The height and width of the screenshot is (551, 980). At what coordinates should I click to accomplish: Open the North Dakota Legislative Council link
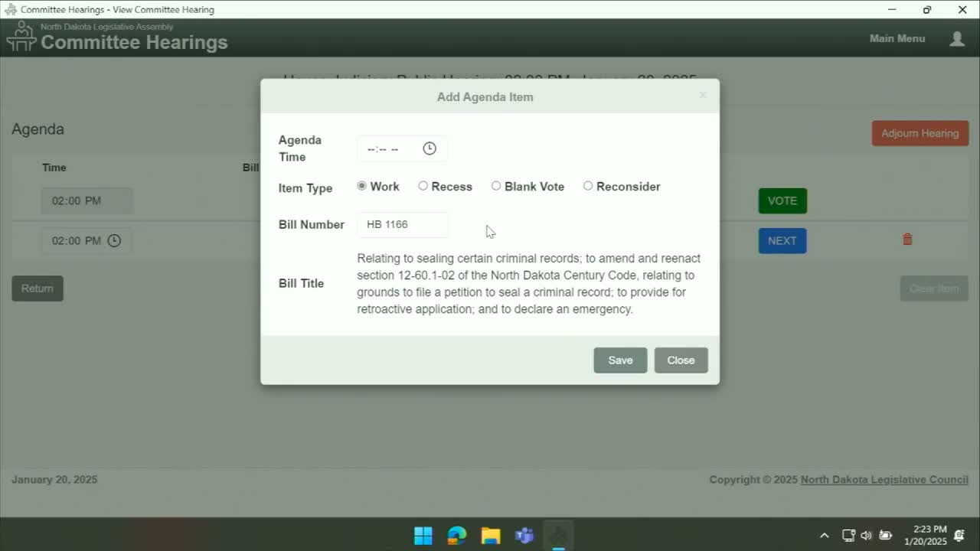point(884,480)
